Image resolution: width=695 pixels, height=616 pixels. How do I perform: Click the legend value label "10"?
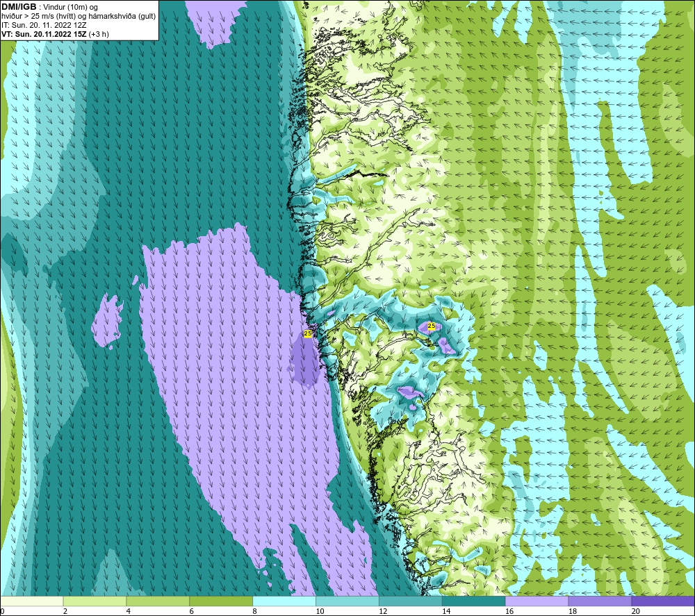(x=320, y=611)
